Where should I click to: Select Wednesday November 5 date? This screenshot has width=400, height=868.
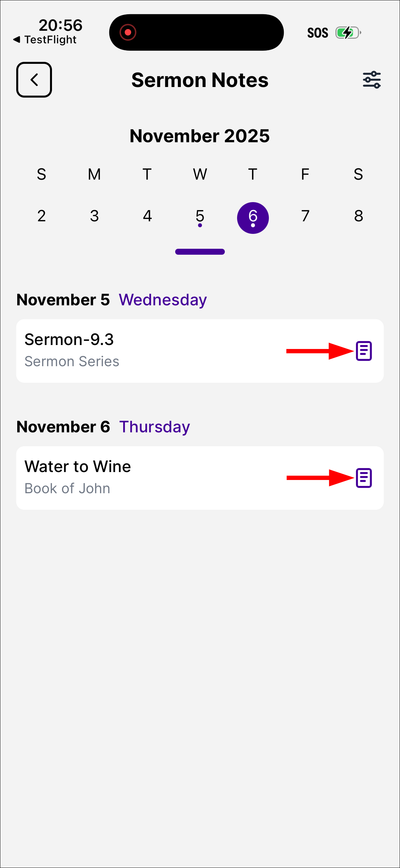click(200, 217)
